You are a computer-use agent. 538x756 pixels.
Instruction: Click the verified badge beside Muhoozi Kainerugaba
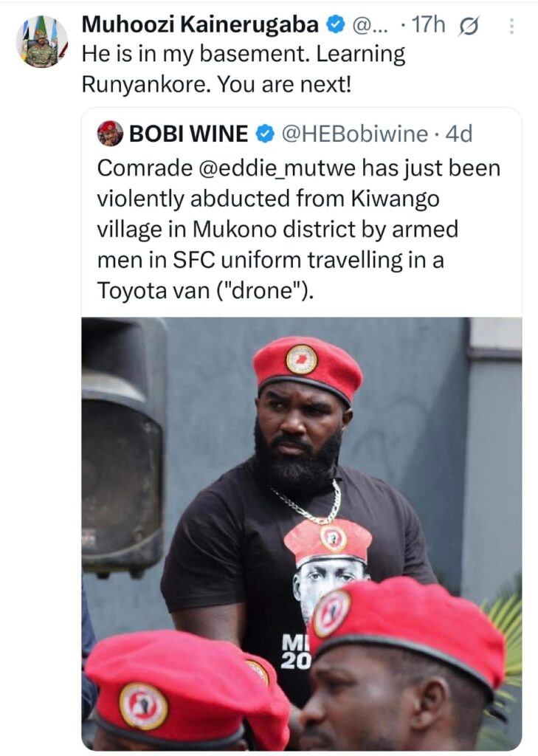[334, 25]
